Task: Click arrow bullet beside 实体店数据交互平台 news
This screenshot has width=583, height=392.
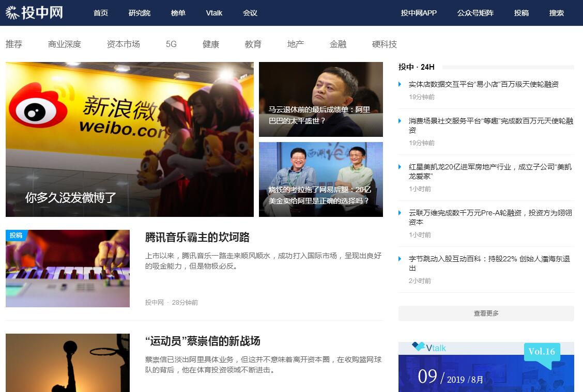Action: (x=400, y=84)
